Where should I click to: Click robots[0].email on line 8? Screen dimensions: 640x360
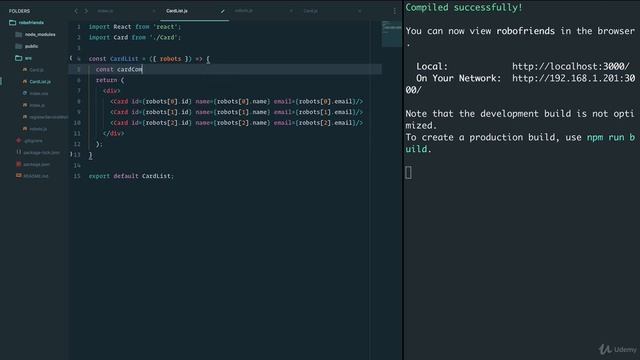pyautogui.click(x=325, y=101)
